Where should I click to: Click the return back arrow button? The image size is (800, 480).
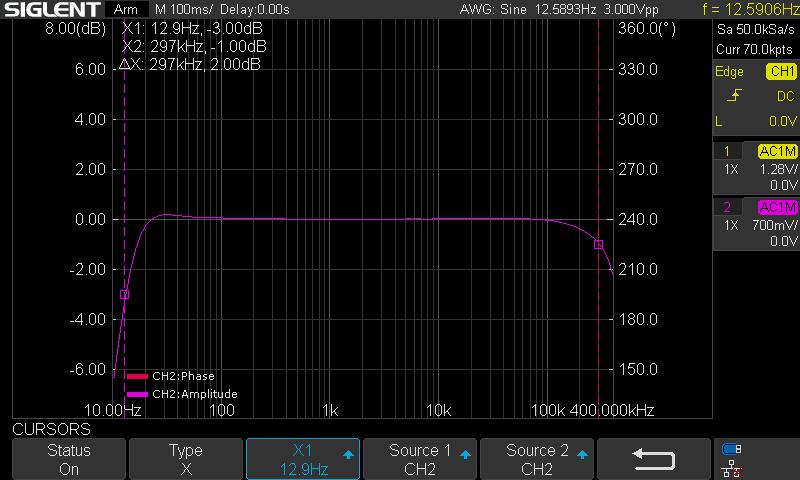(654, 459)
